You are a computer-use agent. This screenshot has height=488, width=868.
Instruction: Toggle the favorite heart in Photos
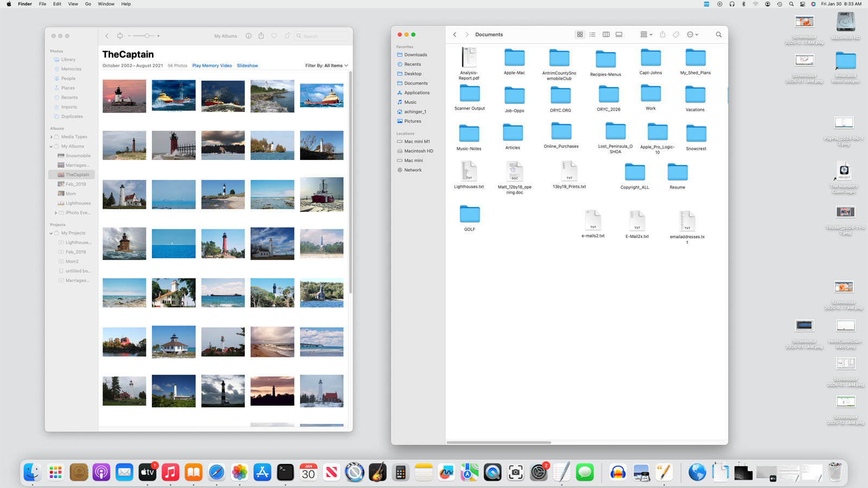274,36
